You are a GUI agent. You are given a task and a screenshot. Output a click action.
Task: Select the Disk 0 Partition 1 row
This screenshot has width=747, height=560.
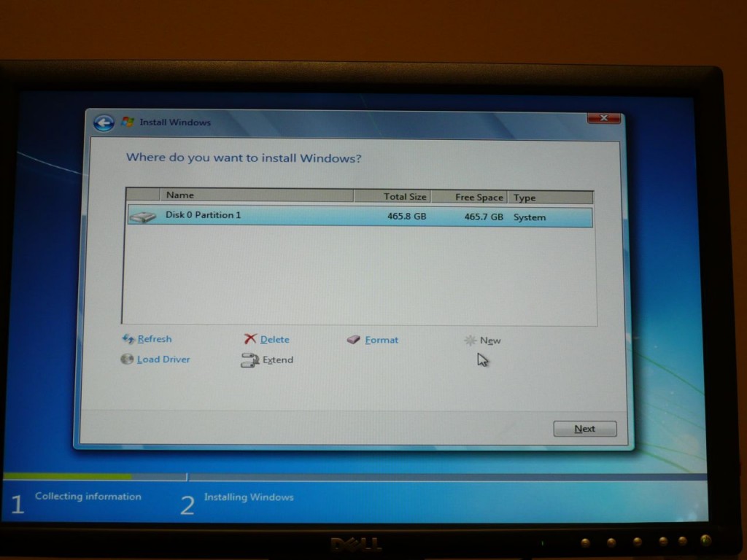click(x=360, y=216)
